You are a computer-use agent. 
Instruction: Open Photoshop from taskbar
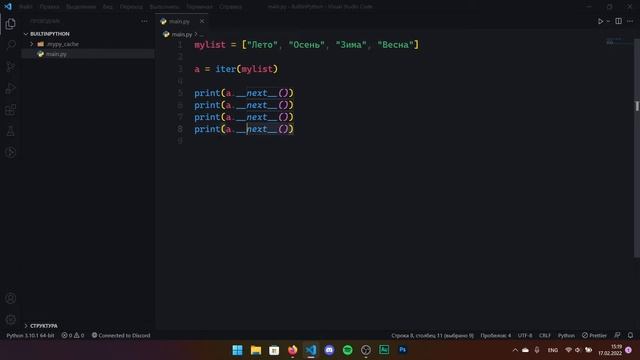tap(402, 350)
